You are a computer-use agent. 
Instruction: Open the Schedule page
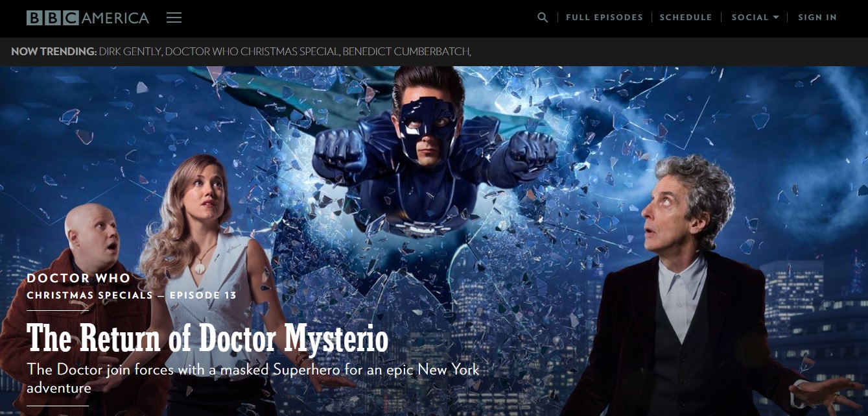click(x=686, y=18)
